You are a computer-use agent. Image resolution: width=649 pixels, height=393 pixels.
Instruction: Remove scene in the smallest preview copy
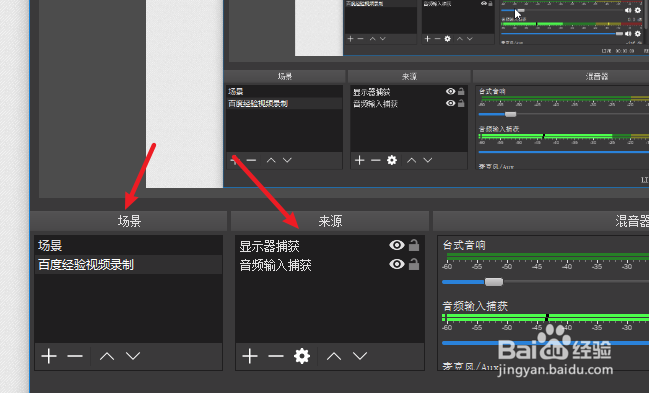(361, 39)
